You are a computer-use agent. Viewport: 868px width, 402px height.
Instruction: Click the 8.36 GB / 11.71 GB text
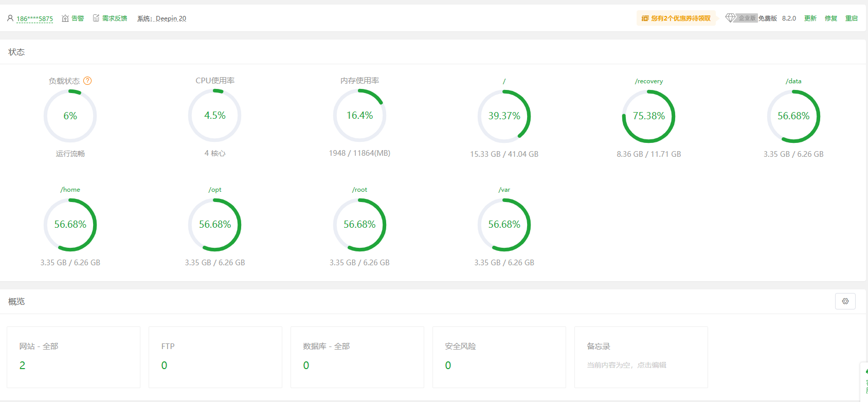(649, 154)
